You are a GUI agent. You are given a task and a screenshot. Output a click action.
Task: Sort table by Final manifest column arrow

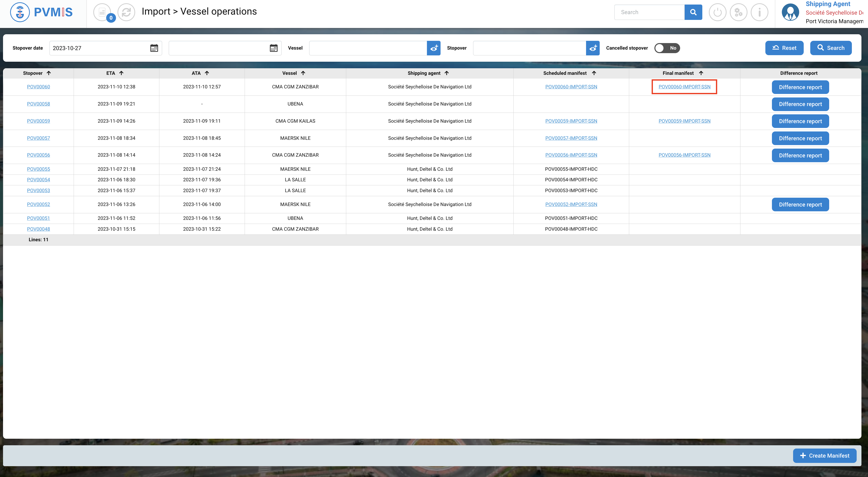click(701, 73)
